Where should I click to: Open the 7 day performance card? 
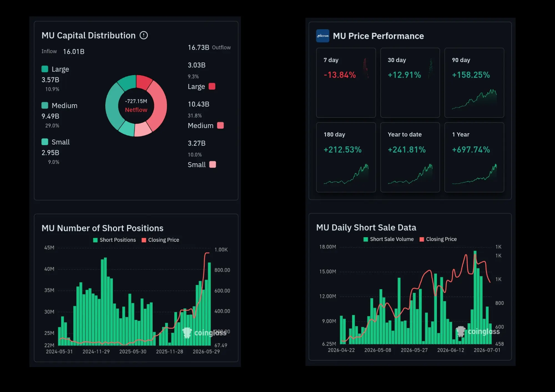click(346, 83)
